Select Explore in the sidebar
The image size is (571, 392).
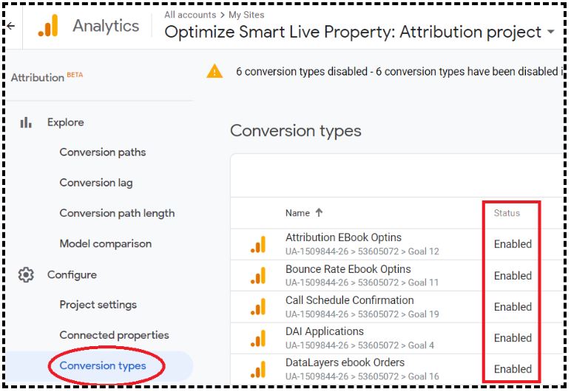[66, 123]
